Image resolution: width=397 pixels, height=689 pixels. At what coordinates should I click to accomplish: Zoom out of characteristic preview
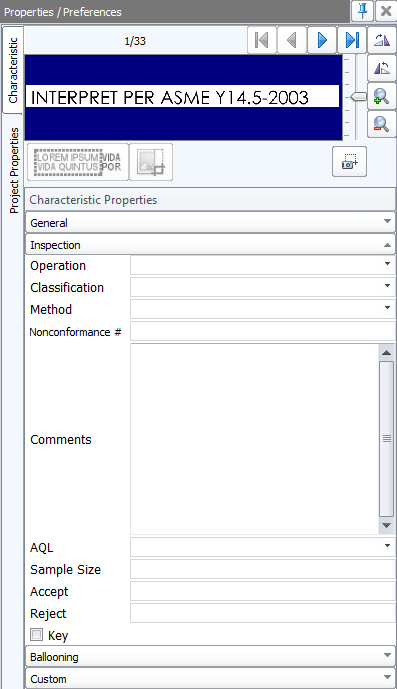pos(382,124)
